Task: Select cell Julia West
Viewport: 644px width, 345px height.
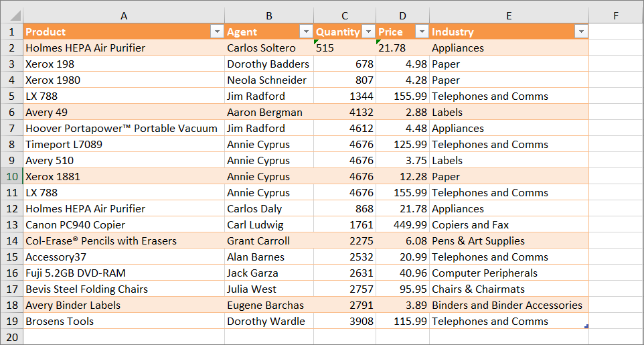Action: [x=269, y=289]
